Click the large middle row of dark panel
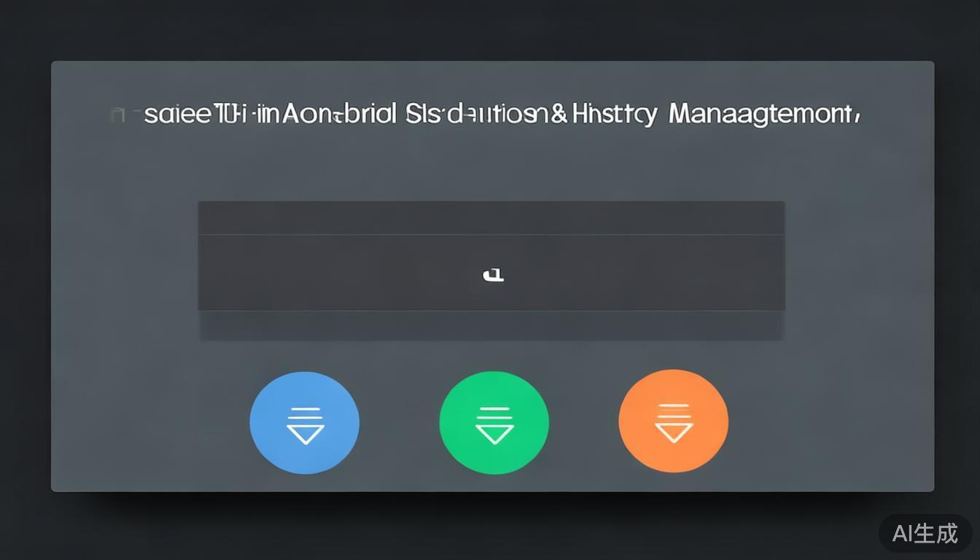The height and width of the screenshot is (560, 980). click(x=491, y=273)
